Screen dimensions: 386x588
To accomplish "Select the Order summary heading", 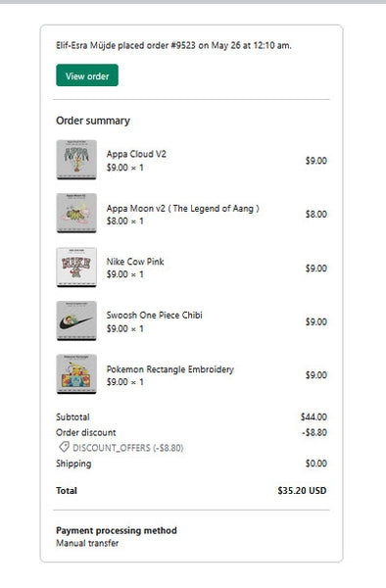I will click(93, 121).
